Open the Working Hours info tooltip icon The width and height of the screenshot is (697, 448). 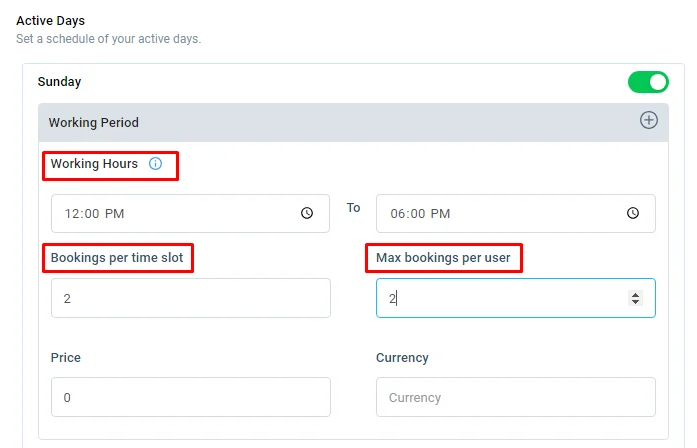pyautogui.click(x=155, y=164)
